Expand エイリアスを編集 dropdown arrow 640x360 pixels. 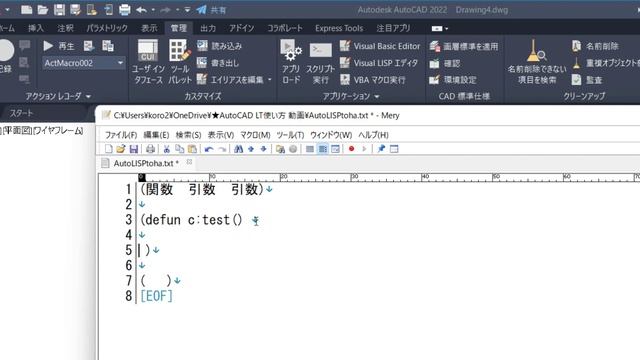pyautogui.click(x=270, y=80)
